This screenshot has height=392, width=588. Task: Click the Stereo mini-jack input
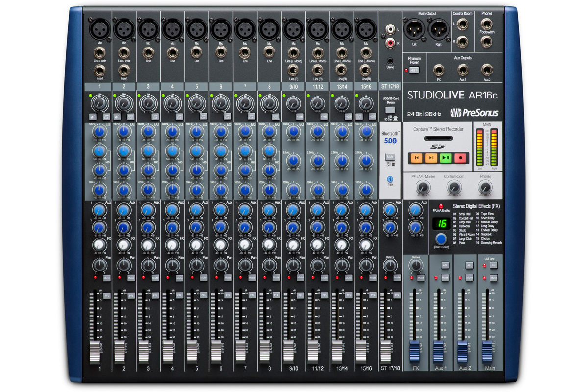coord(391,61)
